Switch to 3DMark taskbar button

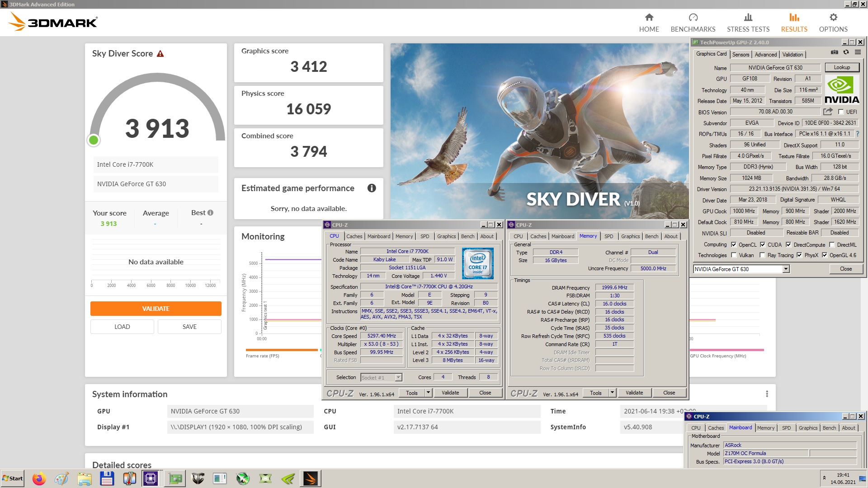tap(311, 479)
